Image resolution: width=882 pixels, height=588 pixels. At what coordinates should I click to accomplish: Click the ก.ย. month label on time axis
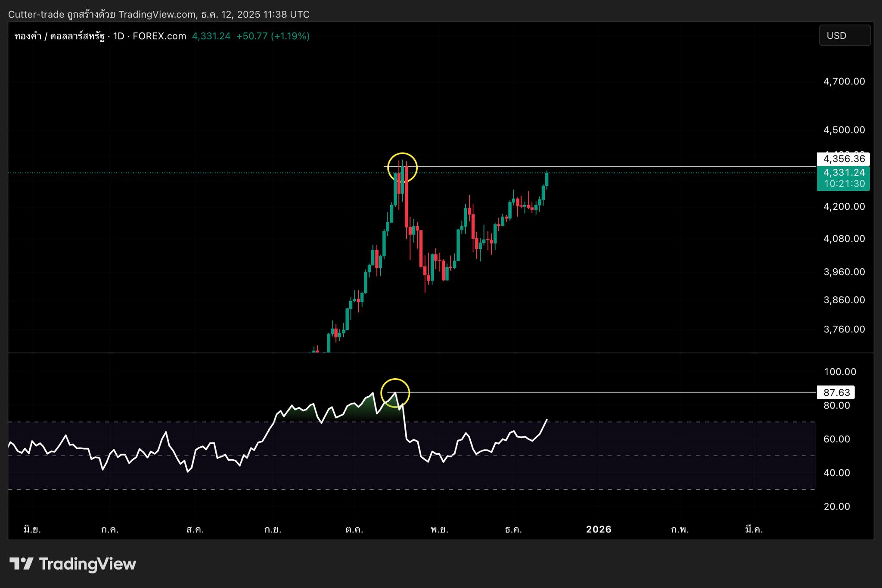tap(273, 529)
